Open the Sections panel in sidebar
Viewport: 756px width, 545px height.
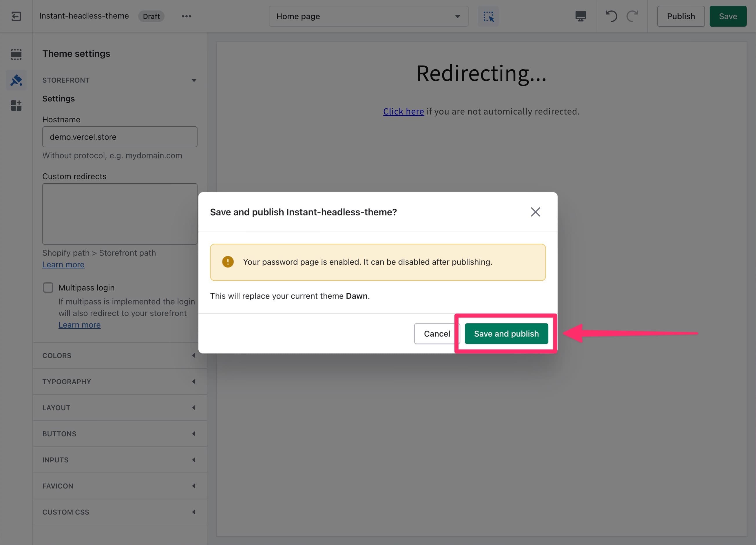pos(16,54)
